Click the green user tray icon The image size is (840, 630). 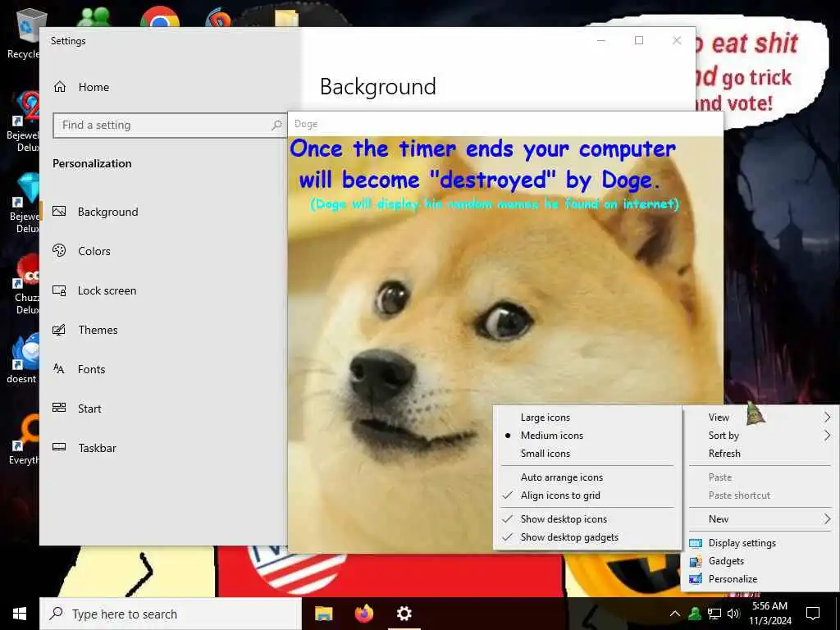pyautogui.click(x=695, y=614)
